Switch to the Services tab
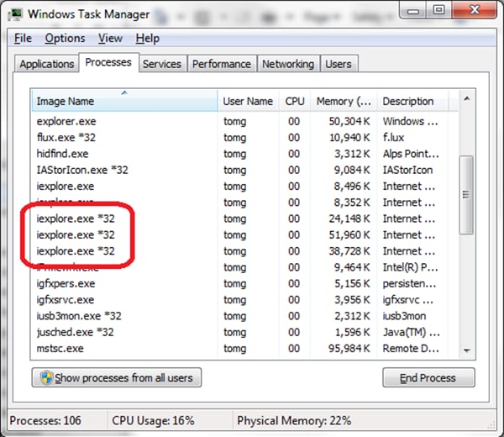The height and width of the screenshot is (437, 504). 161,64
